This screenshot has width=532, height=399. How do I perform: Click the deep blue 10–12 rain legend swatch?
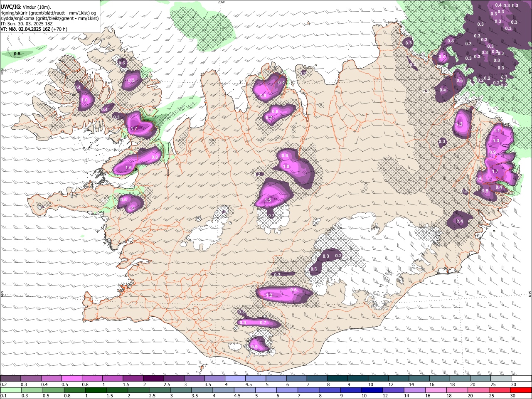coord(372,390)
